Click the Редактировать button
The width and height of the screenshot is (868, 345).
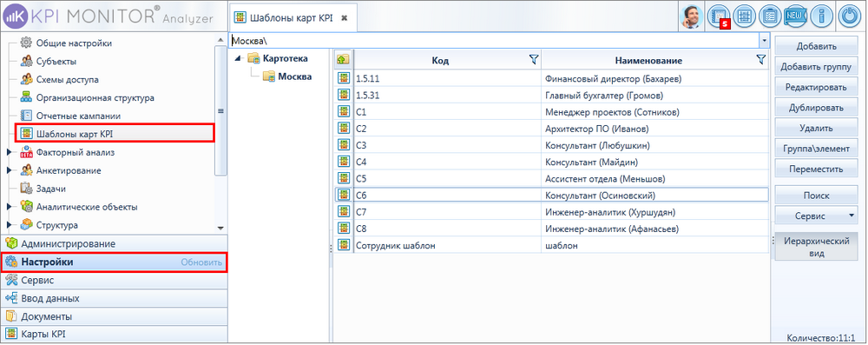click(816, 87)
